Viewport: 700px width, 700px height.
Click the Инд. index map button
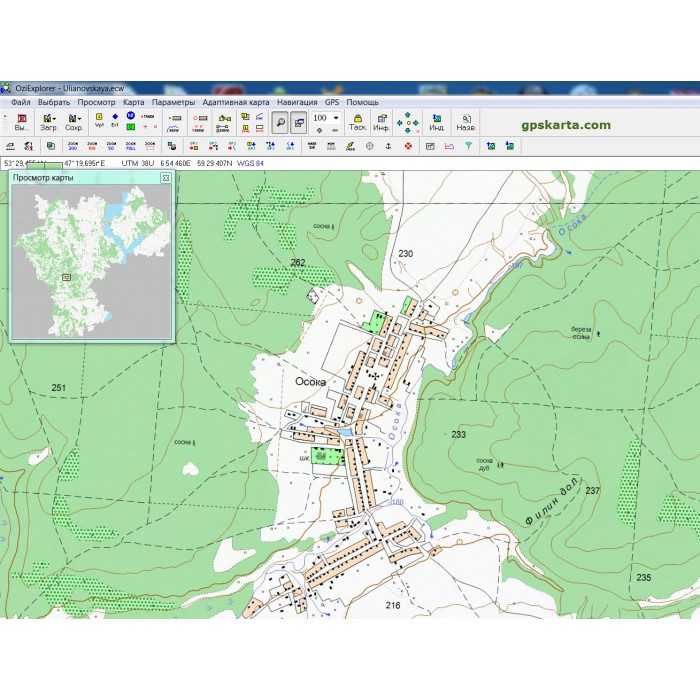tap(436, 123)
